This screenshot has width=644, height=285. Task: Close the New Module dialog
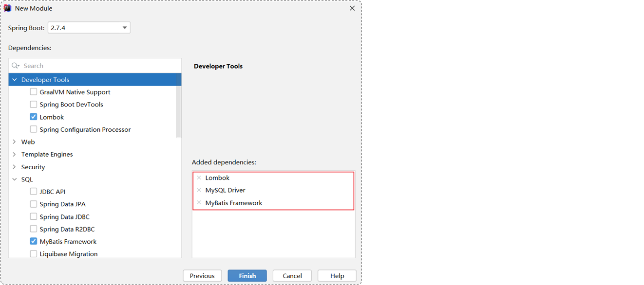click(352, 8)
